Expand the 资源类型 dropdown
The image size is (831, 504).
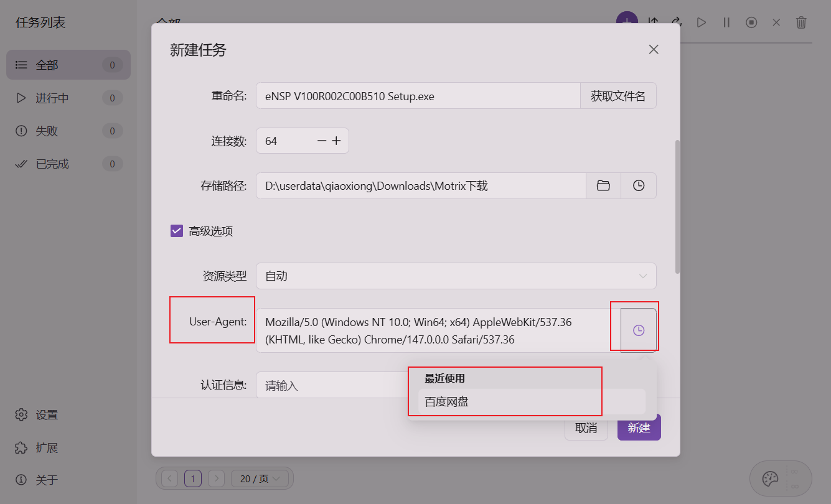pyautogui.click(x=456, y=276)
